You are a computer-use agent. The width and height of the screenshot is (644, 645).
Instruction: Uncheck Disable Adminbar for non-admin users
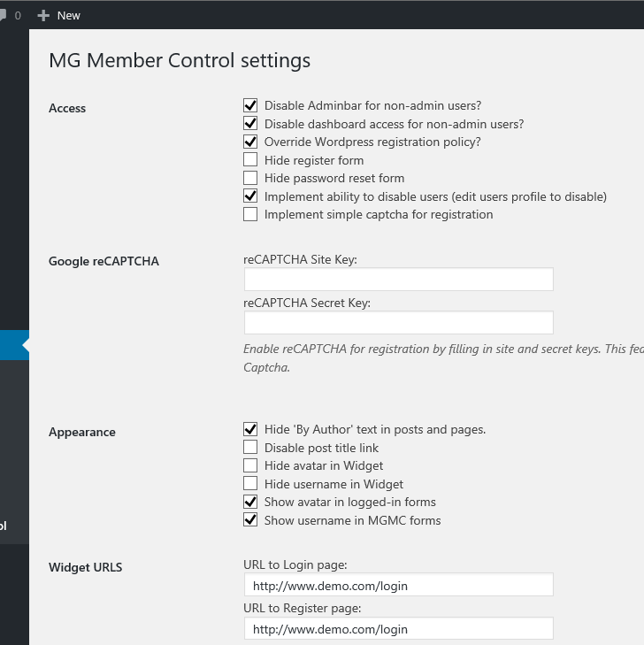click(250, 105)
